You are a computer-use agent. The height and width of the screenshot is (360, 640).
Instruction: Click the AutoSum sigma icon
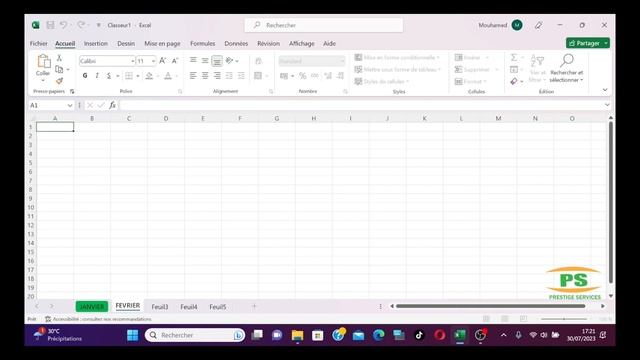tap(514, 58)
